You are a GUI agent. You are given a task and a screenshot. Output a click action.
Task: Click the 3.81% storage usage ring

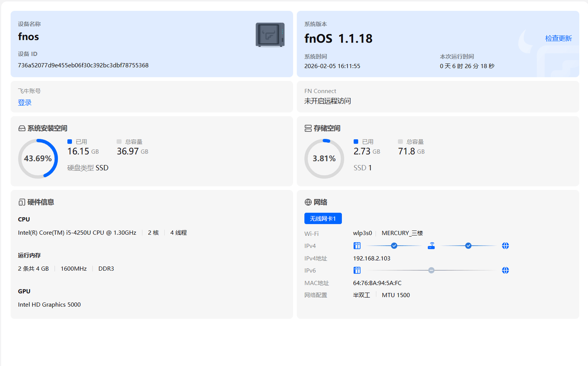tap(324, 158)
